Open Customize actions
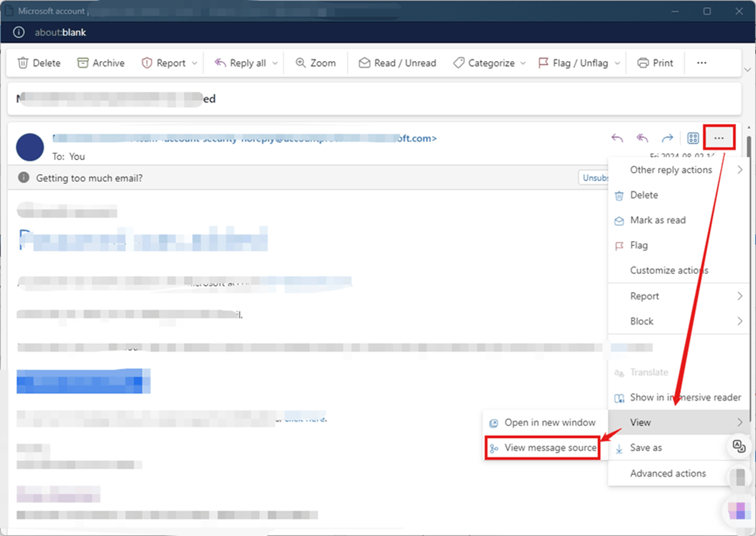The height and width of the screenshot is (536, 756). (679, 270)
